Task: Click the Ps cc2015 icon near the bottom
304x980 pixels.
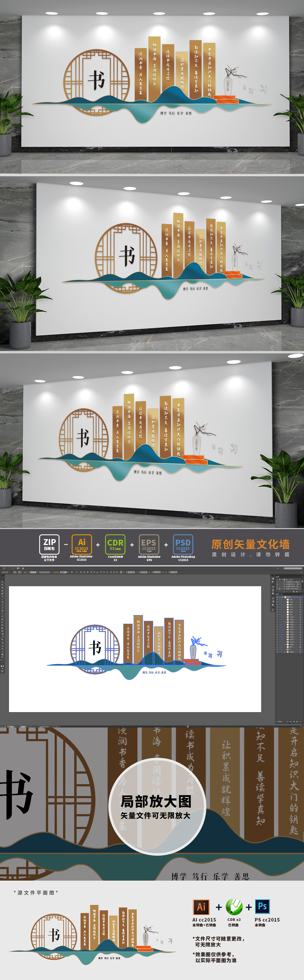Action: coord(262,906)
